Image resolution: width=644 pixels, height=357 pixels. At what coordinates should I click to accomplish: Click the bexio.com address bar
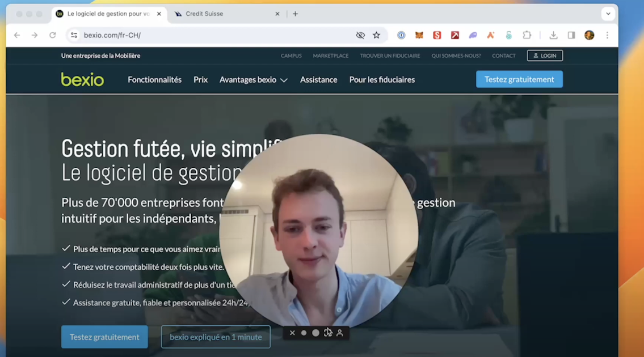[x=213, y=35]
